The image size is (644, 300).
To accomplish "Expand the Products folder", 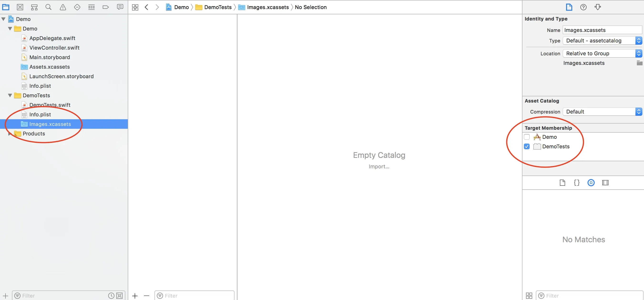I will (10, 134).
